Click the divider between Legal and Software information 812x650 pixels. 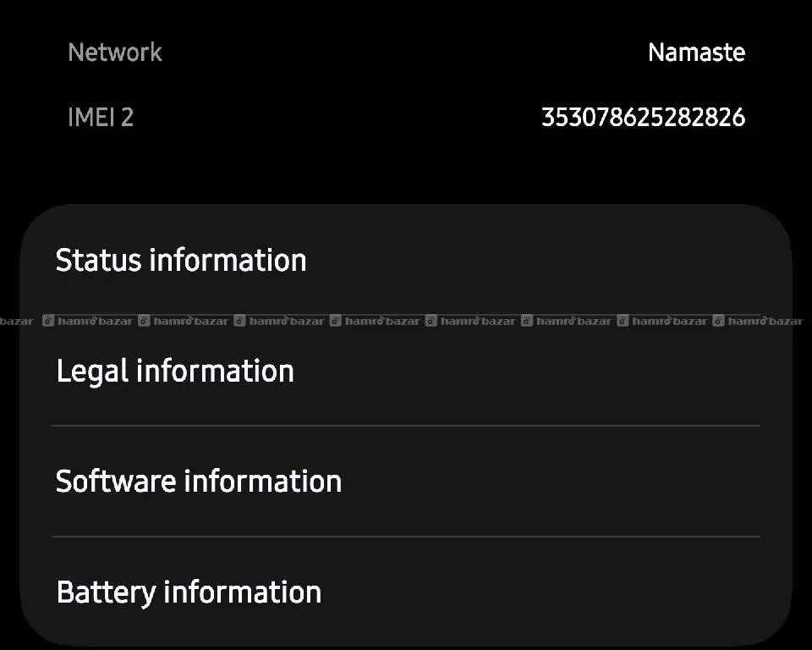coord(406,426)
